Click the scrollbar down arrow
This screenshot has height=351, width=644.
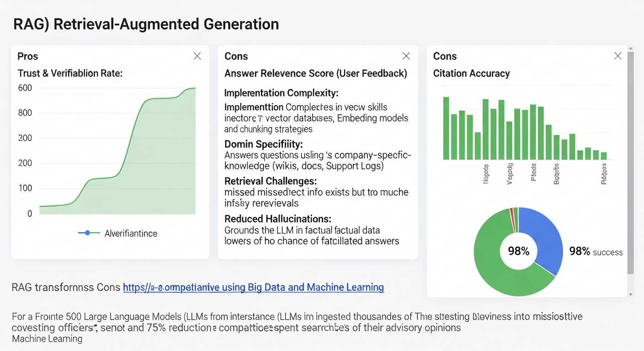pos(631,295)
